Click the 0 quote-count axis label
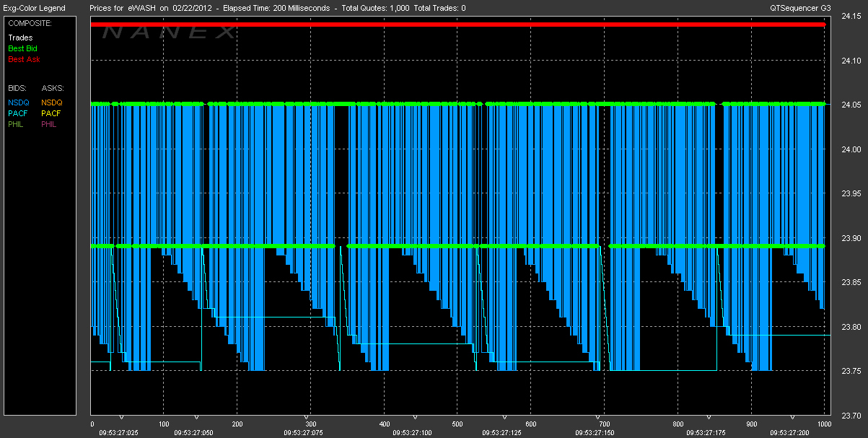This screenshot has width=868, height=438. coord(92,424)
